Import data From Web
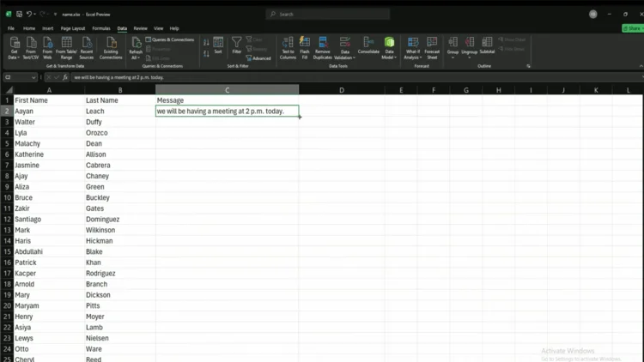The height and width of the screenshot is (362, 644). pyautogui.click(x=47, y=48)
